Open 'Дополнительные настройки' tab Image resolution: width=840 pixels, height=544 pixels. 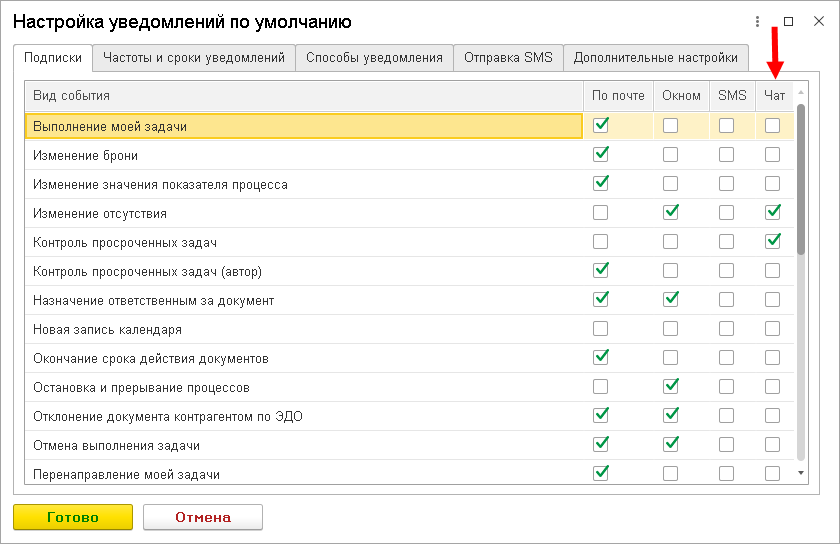(656, 58)
